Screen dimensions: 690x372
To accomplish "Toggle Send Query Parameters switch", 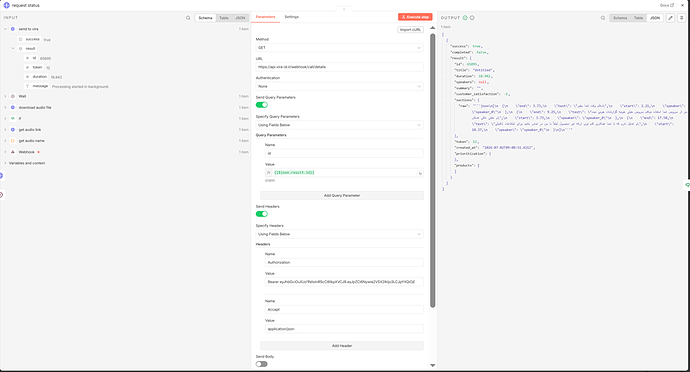I will [262, 105].
